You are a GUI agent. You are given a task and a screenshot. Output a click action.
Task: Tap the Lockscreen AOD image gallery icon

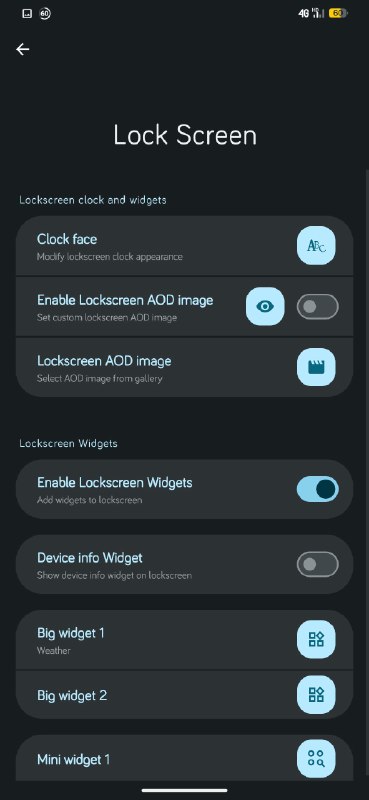[x=316, y=366]
